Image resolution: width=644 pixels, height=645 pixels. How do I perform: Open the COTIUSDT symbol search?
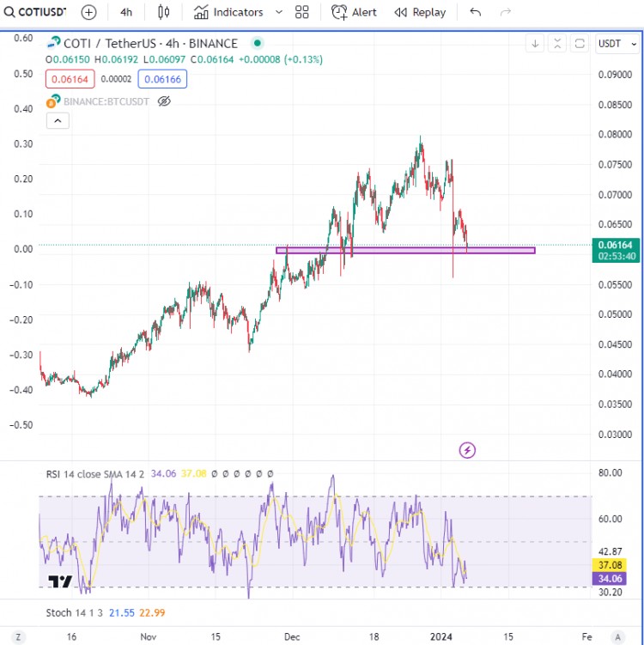tap(36, 13)
